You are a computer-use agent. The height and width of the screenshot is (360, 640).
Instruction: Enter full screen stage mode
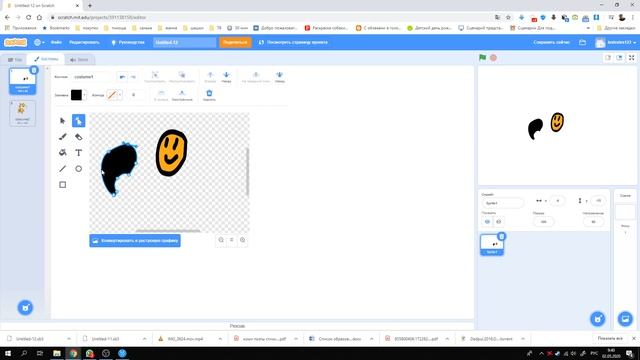point(631,58)
